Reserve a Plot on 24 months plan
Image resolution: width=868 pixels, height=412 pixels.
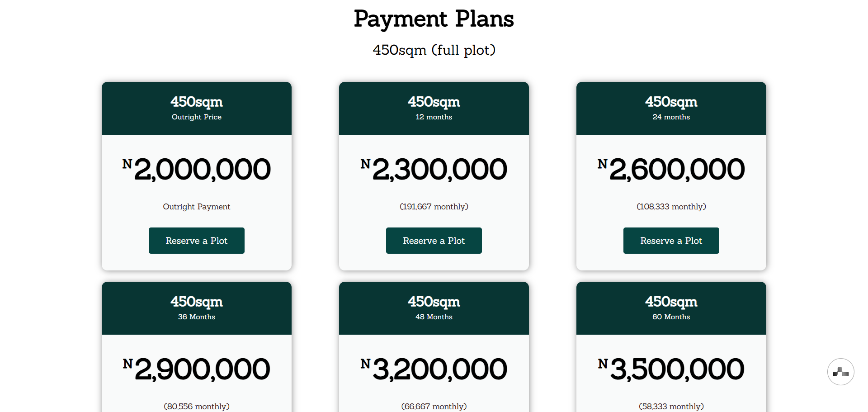pos(671,241)
